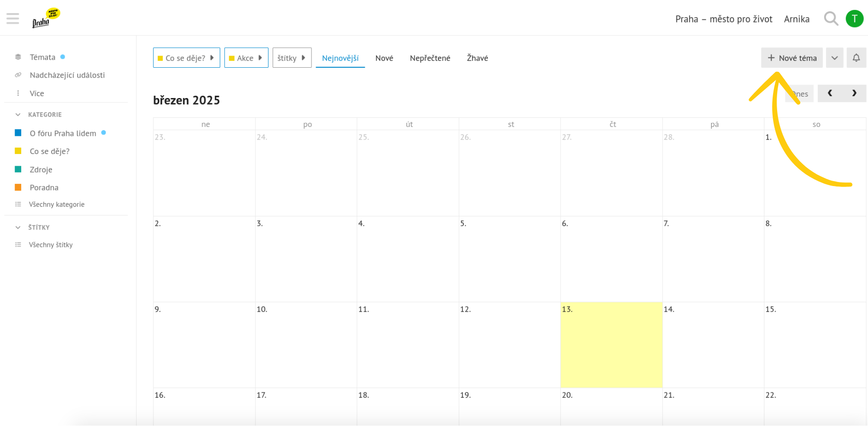Open the štítky tag filter dropdown

point(292,58)
